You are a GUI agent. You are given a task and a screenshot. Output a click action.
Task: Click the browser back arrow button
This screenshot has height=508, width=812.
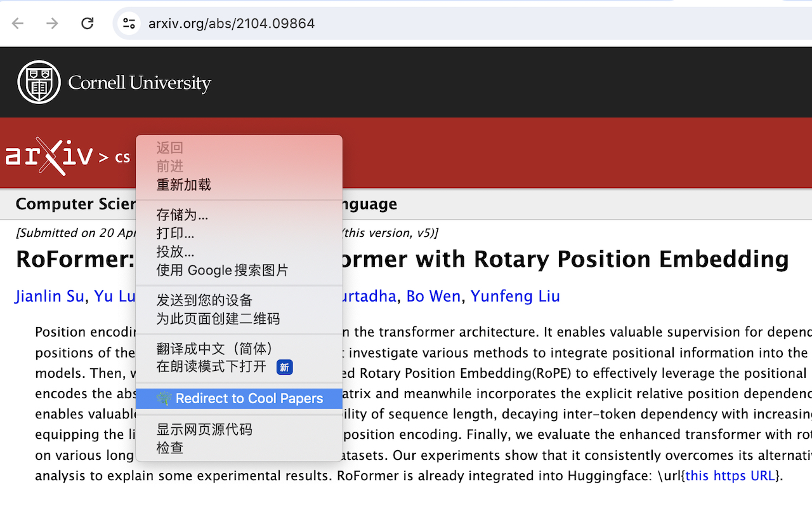[18, 23]
